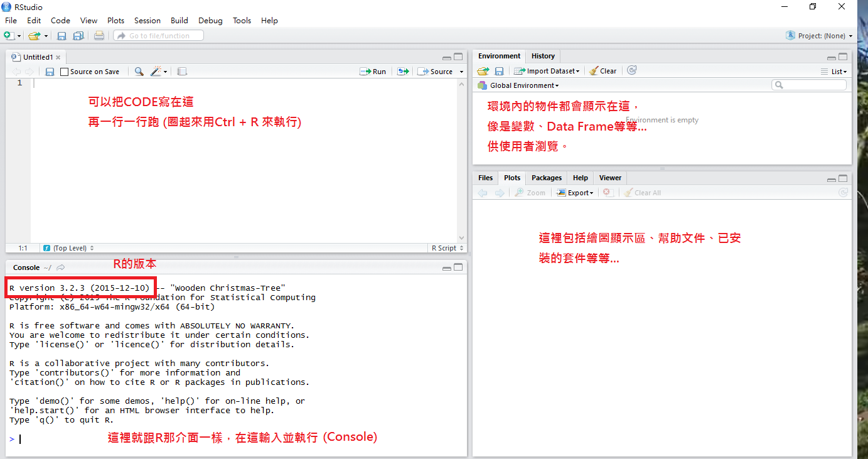Image resolution: width=868 pixels, height=459 pixels.
Task: Click the Compile Notebook icon
Action: pos(182,72)
